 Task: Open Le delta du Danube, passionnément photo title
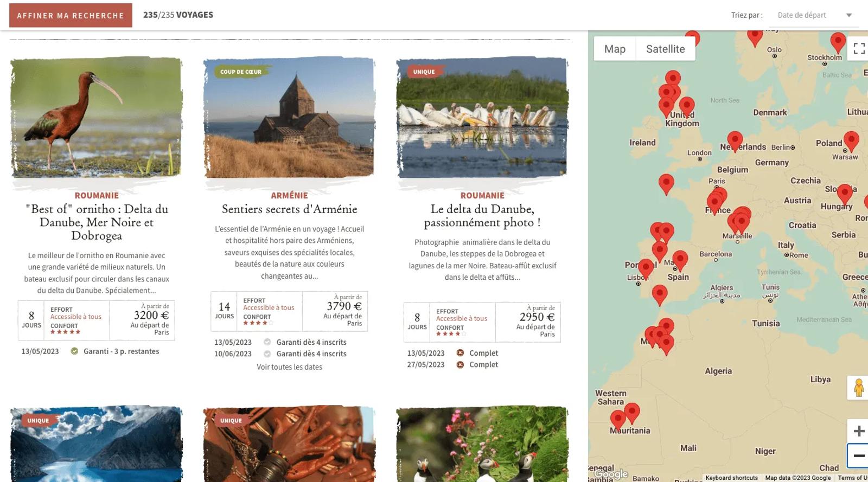pos(482,216)
